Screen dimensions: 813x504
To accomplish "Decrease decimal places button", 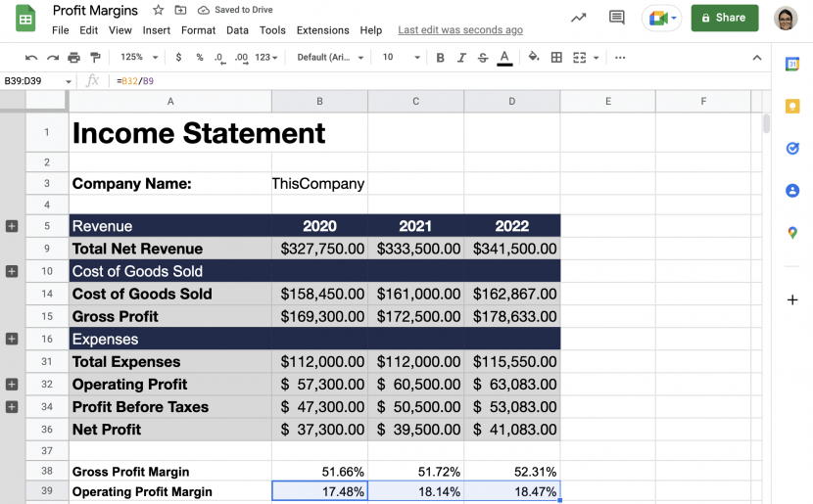I will 219,58.
